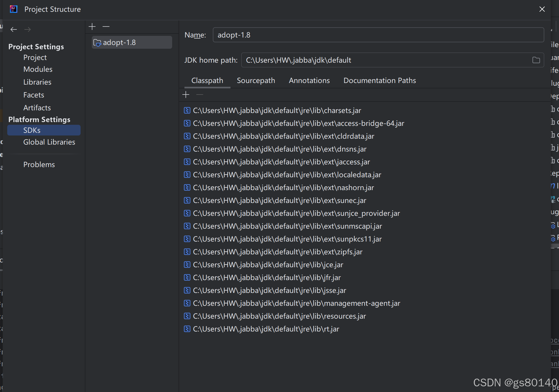Click the remove SDK minus icon
Image resolution: width=559 pixels, height=392 pixels.
[x=106, y=27]
